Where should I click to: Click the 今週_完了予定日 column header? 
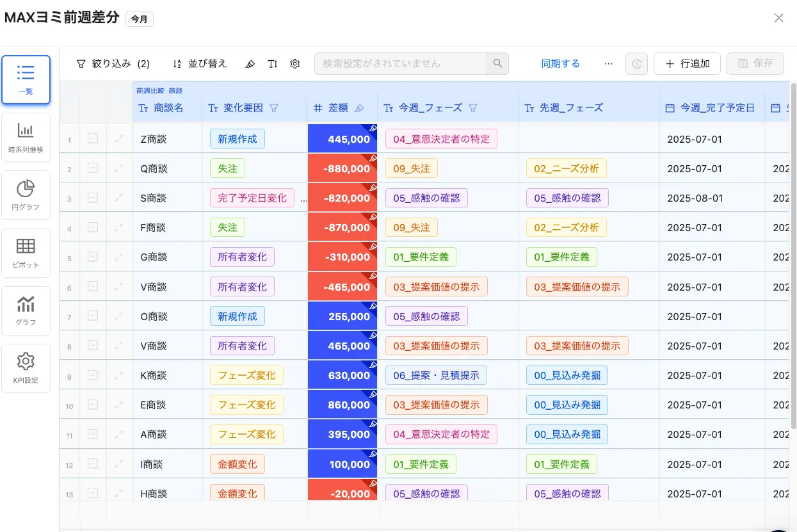tap(712, 108)
